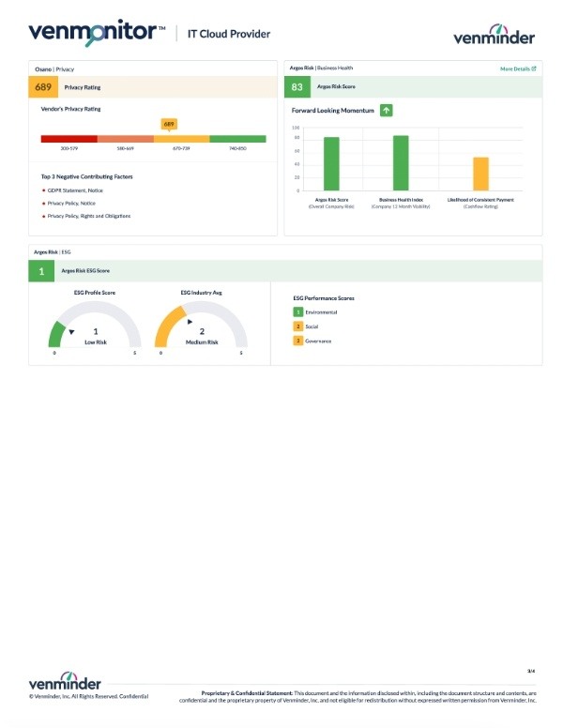Click the Governance score orange badge

click(x=298, y=341)
